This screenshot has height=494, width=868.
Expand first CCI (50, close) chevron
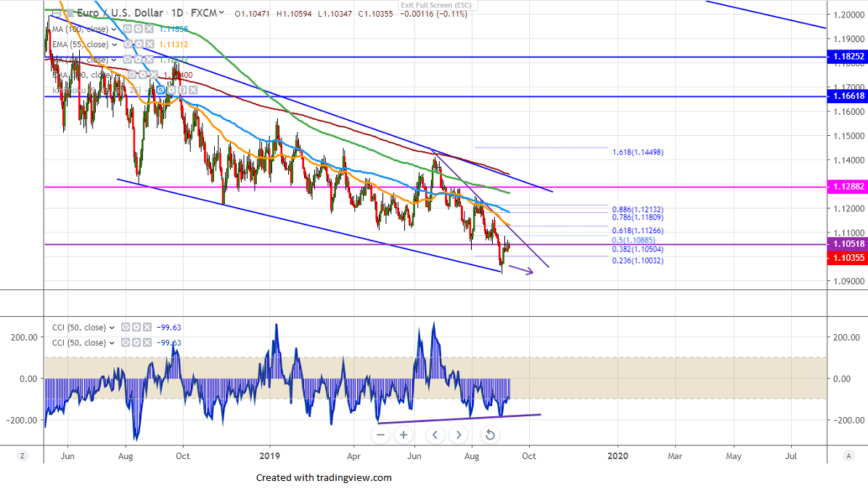111,328
